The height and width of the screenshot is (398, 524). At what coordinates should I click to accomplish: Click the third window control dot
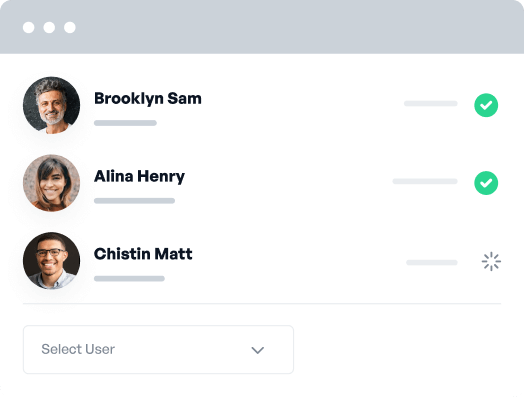pyautogui.click(x=70, y=27)
